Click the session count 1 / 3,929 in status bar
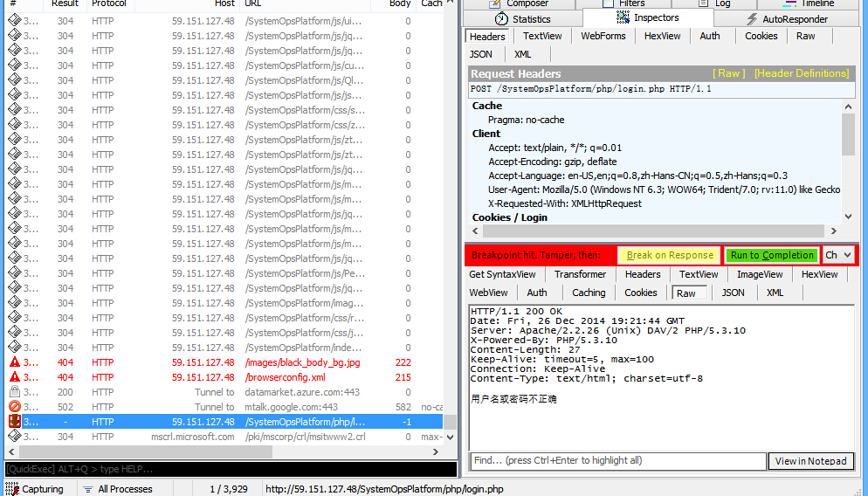 [x=228, y=489]
